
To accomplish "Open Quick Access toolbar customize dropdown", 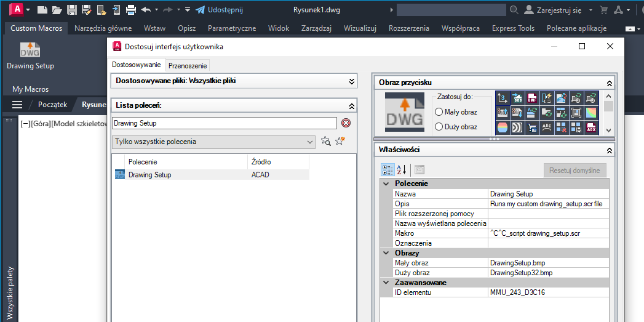I will click(187, 9).
